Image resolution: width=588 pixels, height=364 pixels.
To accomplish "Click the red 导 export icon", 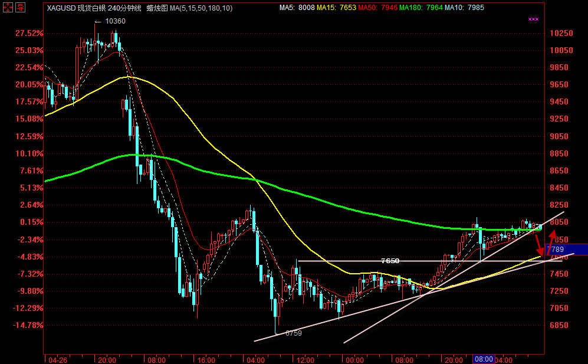I will coord(19,8).
